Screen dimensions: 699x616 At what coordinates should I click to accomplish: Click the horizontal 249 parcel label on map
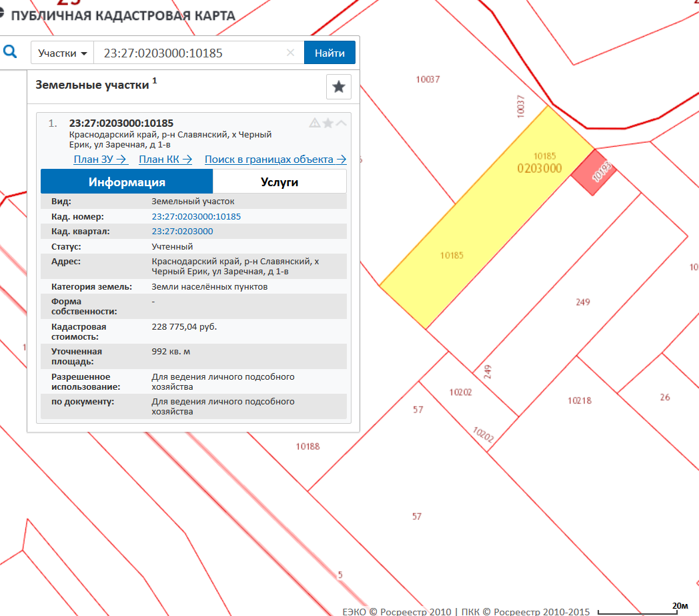(x=583, y=302)
